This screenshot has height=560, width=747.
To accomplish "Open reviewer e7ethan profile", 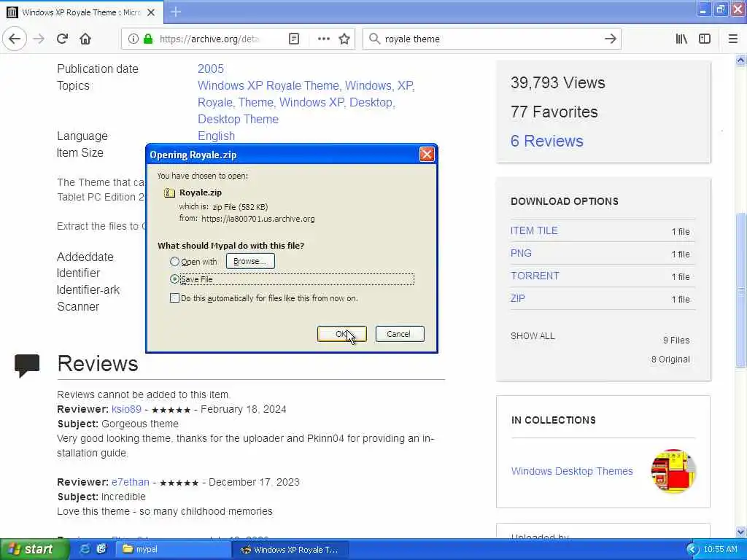I will coord(130,482).
